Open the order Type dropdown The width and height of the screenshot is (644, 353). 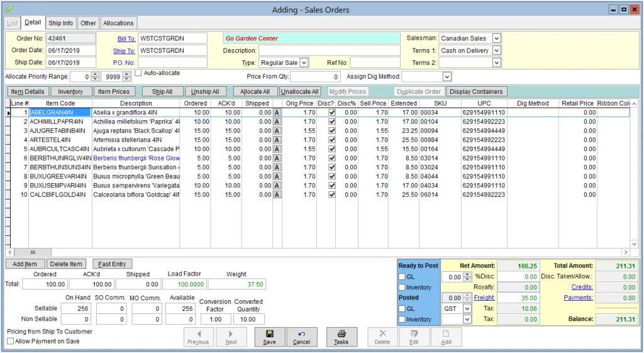click(304, 62)
